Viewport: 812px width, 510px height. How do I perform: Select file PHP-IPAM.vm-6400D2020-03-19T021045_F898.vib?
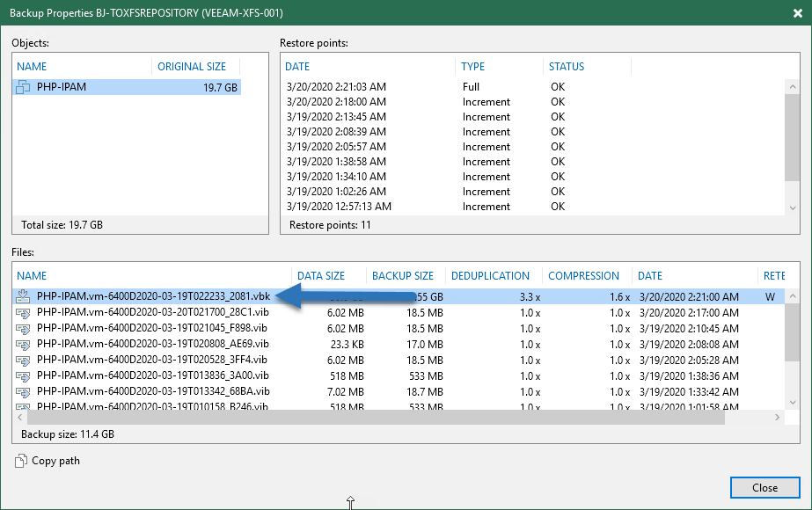point(151,328)
